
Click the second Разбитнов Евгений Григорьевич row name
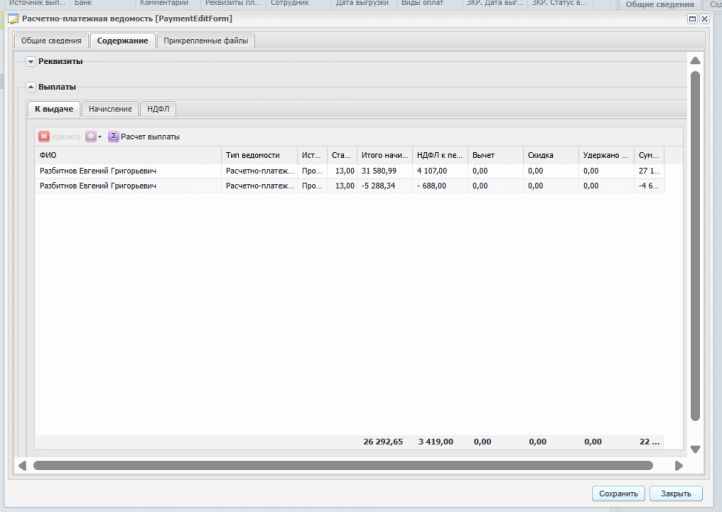click(x=98, y=186)
